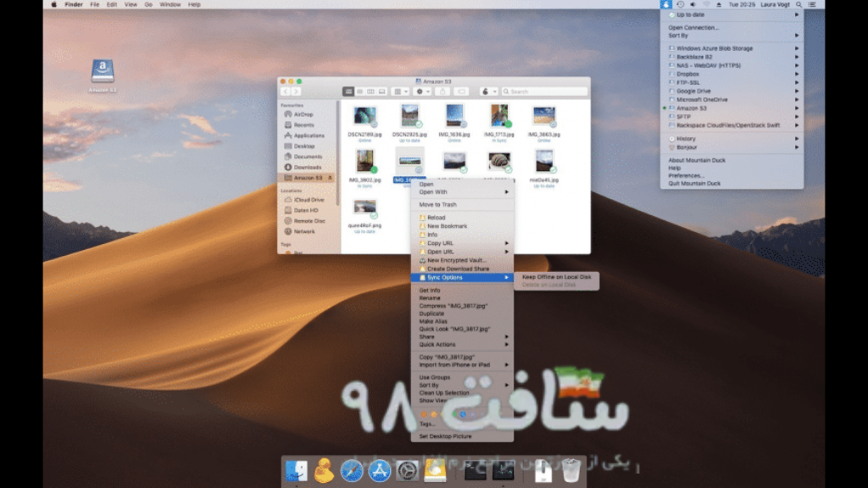This screenshot has width=868, height=488.
Task: Click the Finder edit tags toolbar button
Action: click(x=461, y=91)
